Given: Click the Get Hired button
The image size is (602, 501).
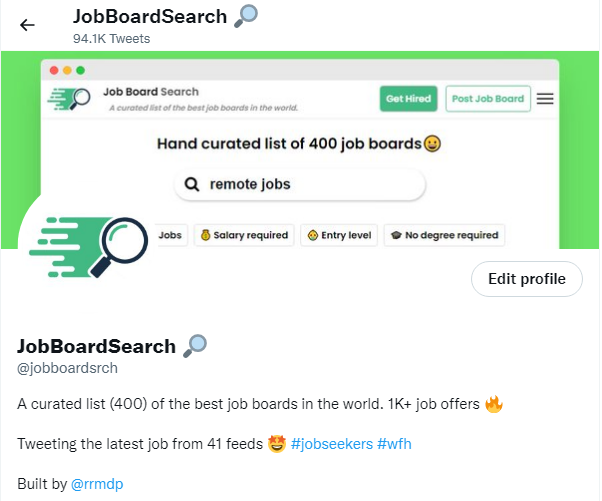Looking at the screenshot, I should pyautogui.click(x=408, y=99).
